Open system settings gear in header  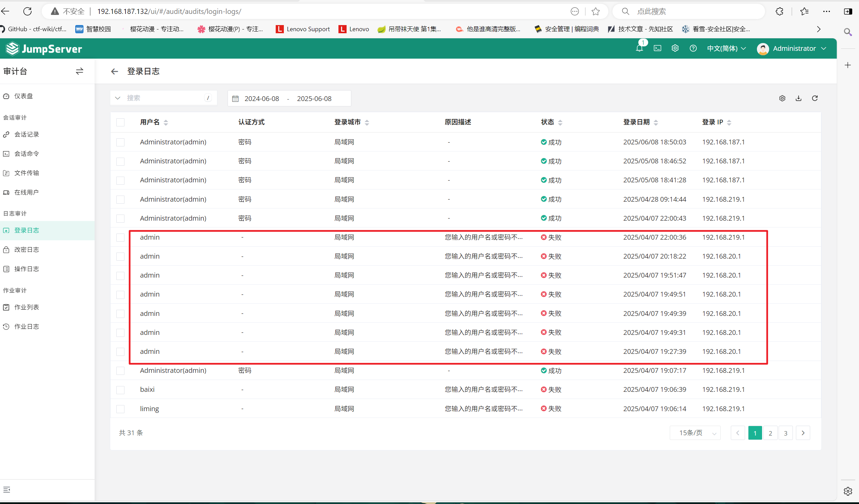(x=675, y=48)
